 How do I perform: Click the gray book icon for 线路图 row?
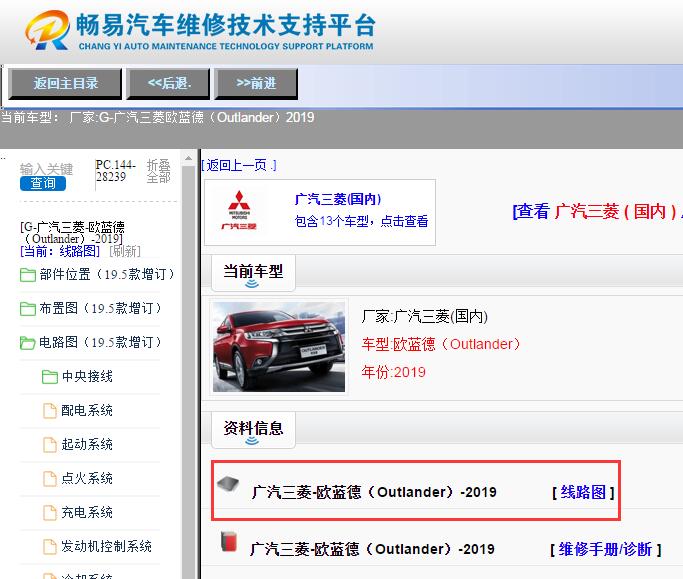click(x=228, y=484)
